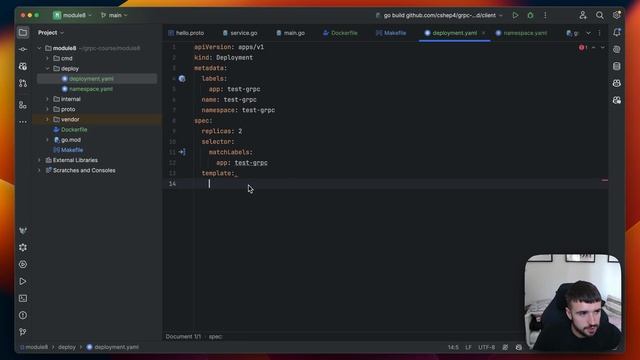Show more tool windows ellipsis
This screenshot has height=360, width=640.
23,122
